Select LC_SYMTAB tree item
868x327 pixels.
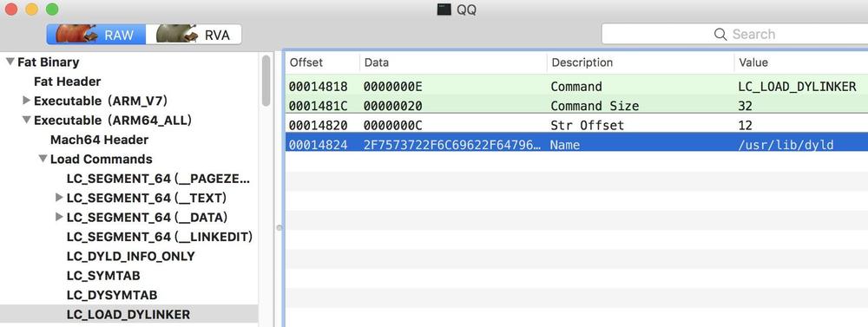103,276
